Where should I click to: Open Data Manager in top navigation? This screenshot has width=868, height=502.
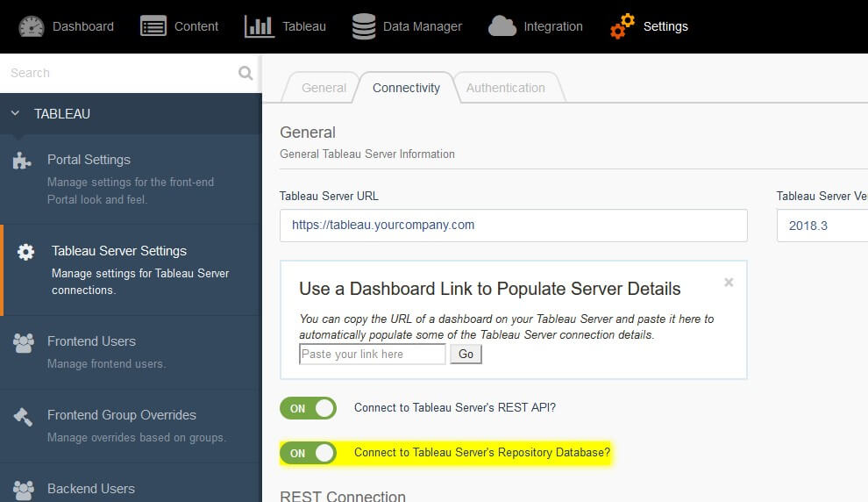407,26
